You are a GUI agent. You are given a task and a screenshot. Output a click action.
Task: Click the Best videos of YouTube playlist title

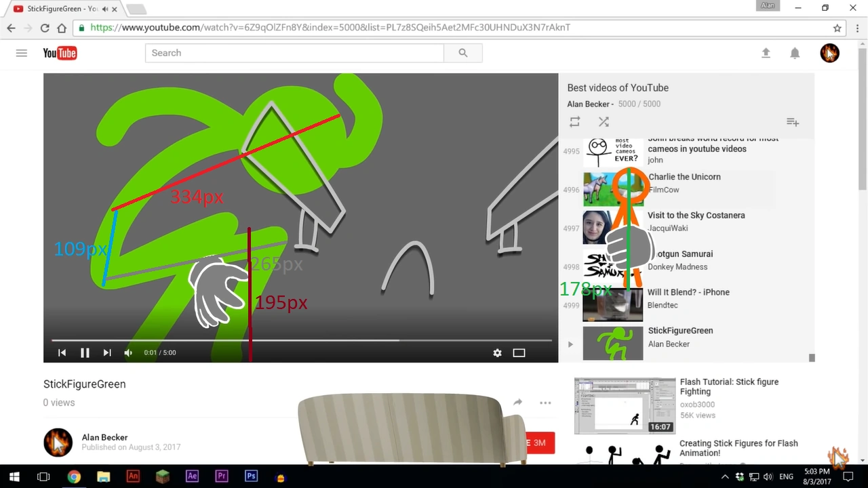coord(618,87)
